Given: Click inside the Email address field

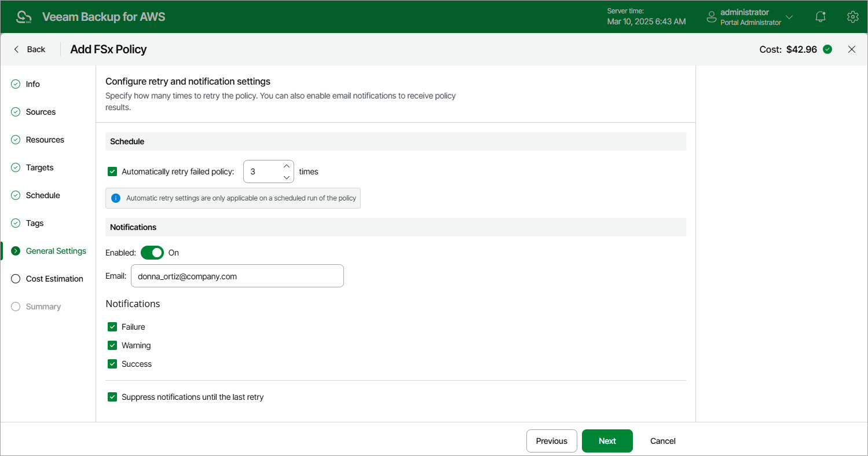Looking at the screenshot, I should tap(237, 276).
